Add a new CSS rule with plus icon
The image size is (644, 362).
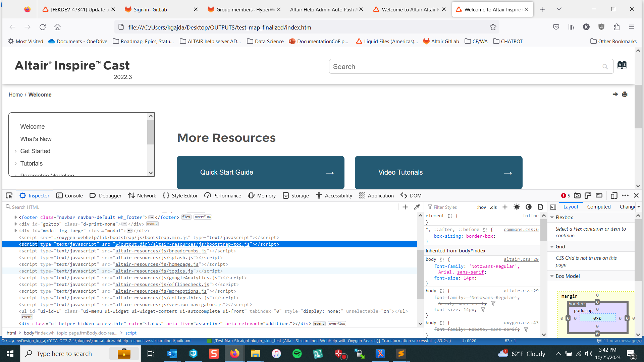pyautogui.click(x=505, y=207)
